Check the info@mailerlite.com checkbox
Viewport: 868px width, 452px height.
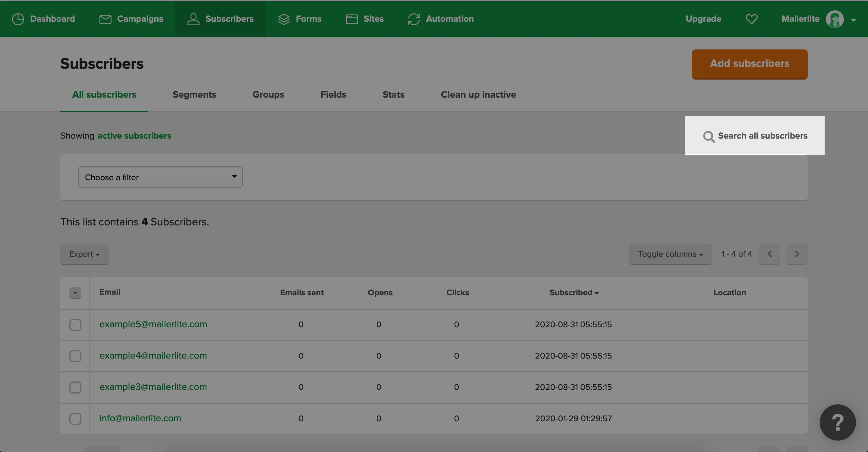coord(75,419)
